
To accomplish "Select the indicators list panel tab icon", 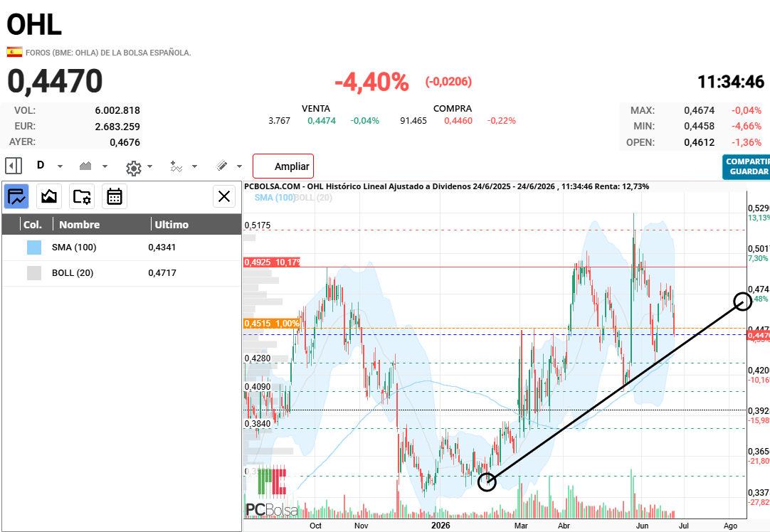I will [x=16, y=197].
